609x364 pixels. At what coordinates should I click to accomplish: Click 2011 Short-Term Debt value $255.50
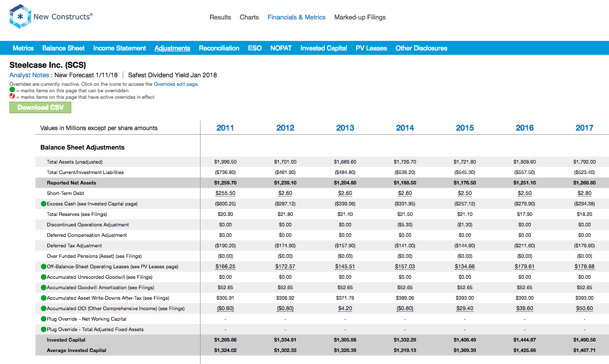click(x=225, y=193)
